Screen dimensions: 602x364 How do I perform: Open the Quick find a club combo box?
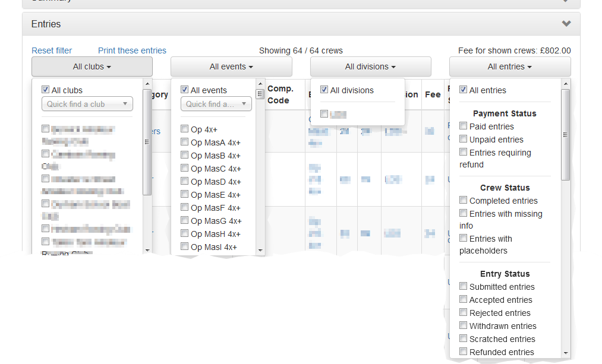tap(87, 104)
